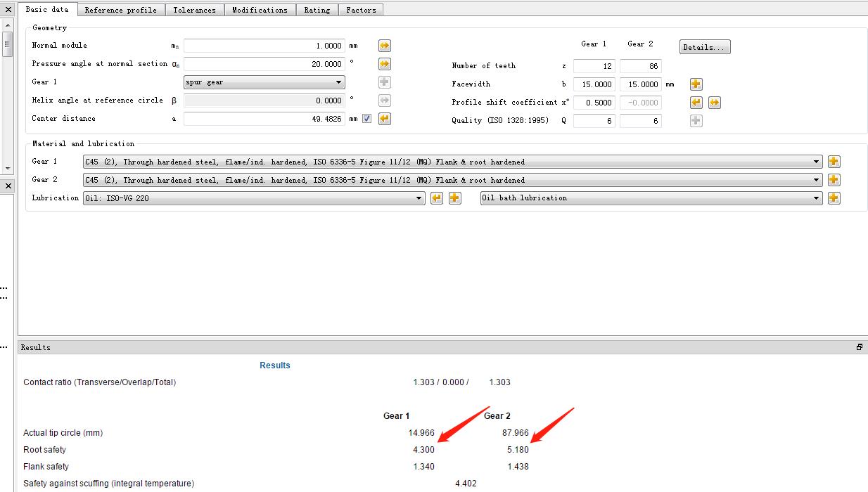Click Gear 2 quality field

click(641, 121)
